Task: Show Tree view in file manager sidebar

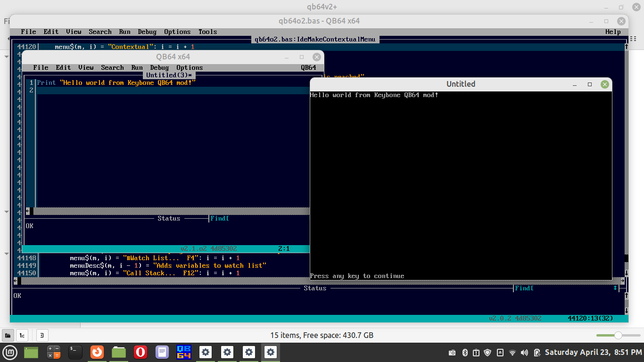Action: pyautogui.click(x=22, y=335)
